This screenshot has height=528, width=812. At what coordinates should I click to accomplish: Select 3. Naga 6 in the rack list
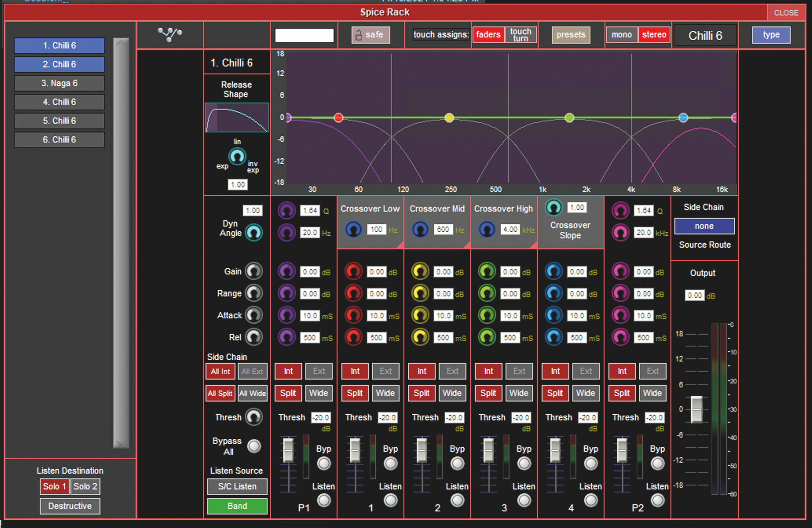pos(60,83)
